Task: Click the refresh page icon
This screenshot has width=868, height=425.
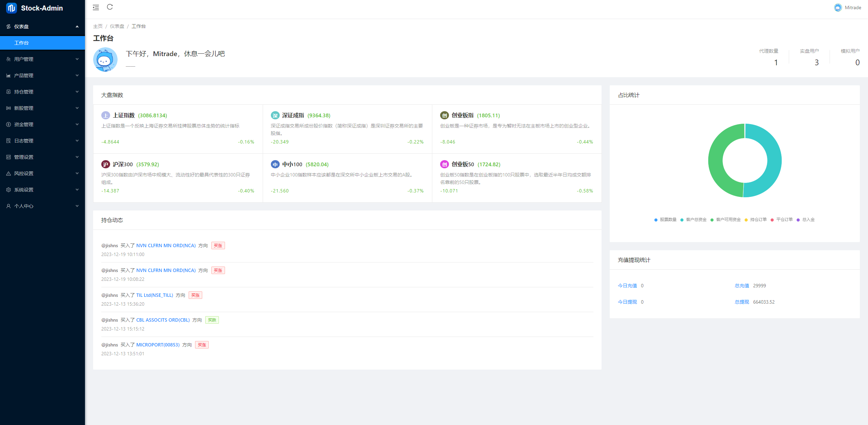Action: click(110, 7)
